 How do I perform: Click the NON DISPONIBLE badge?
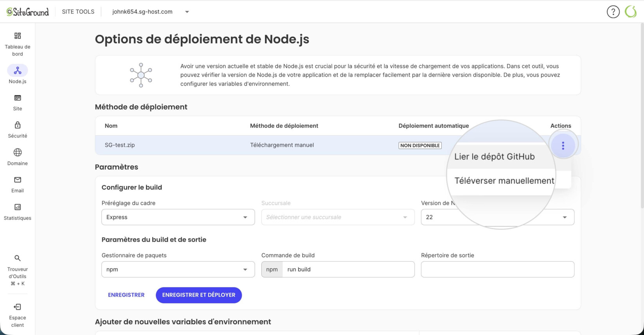pyautogui.click(x=420, y=145)
